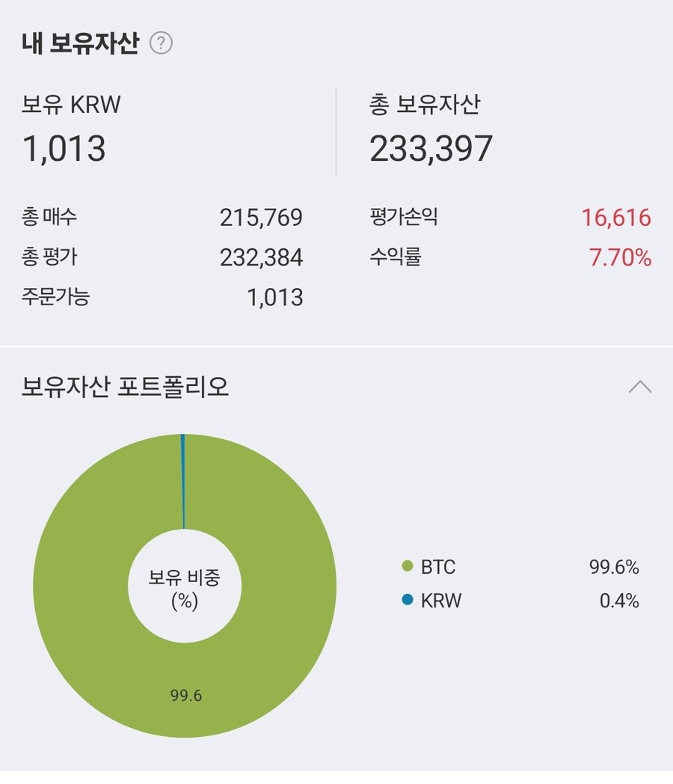Click the red 평가손익 value 16,616
The width and height of the screenshot is (673, 784).
(616, 218)
